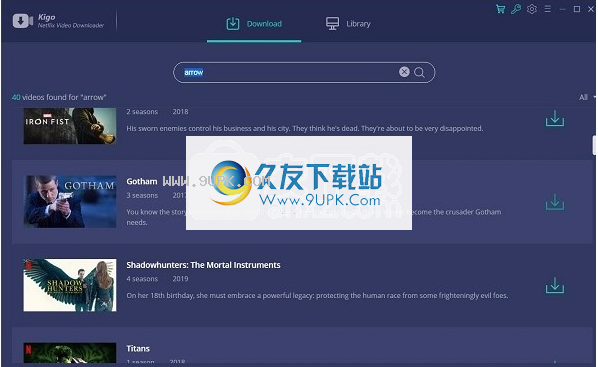Click the '40 videos found' result text

[59, 97]
